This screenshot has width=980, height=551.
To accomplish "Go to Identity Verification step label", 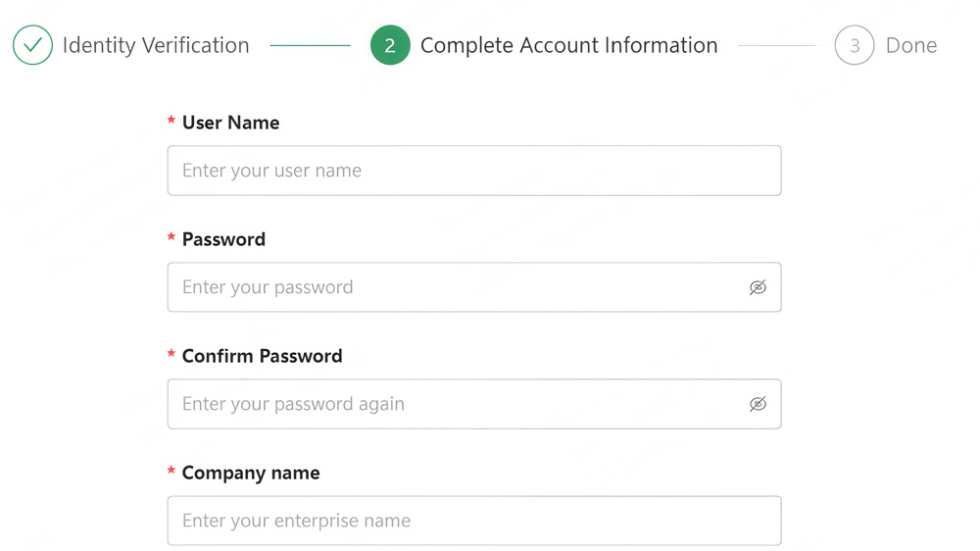I will point(156,45).
